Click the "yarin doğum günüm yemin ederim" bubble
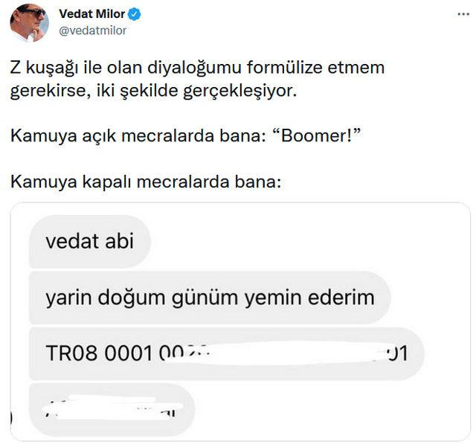The image size is (476, 448). (x=210, y=298)
